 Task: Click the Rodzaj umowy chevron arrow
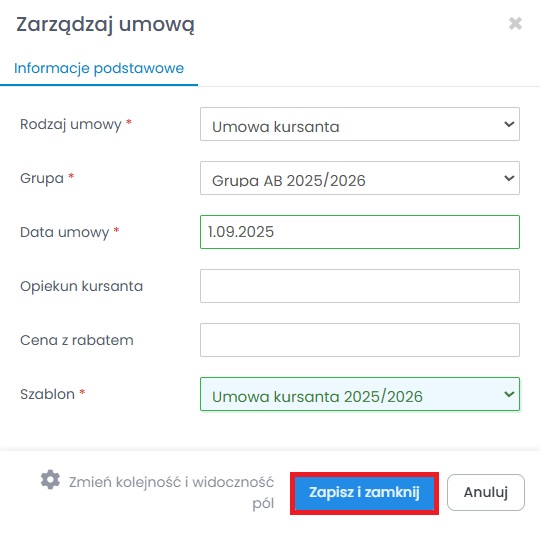click(x=509, y=124)
